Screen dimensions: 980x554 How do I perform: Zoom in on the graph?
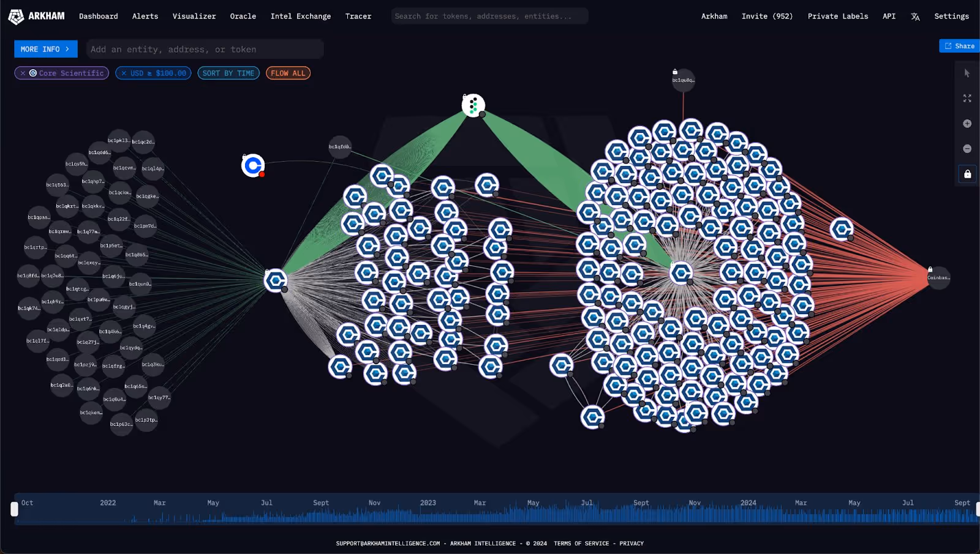(967, 124)
